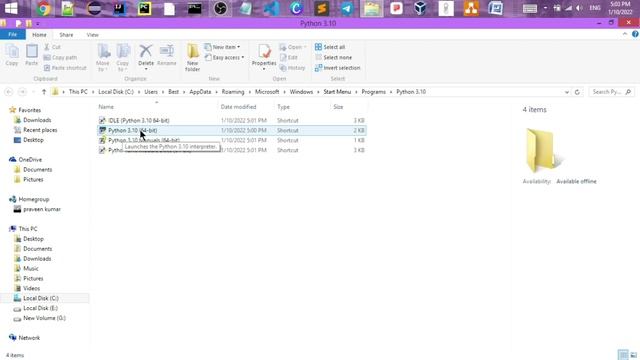Select New Volume (G:) in navigation pane
The height and width of the screenshot is (360, 640).
(x=44, y=318)
